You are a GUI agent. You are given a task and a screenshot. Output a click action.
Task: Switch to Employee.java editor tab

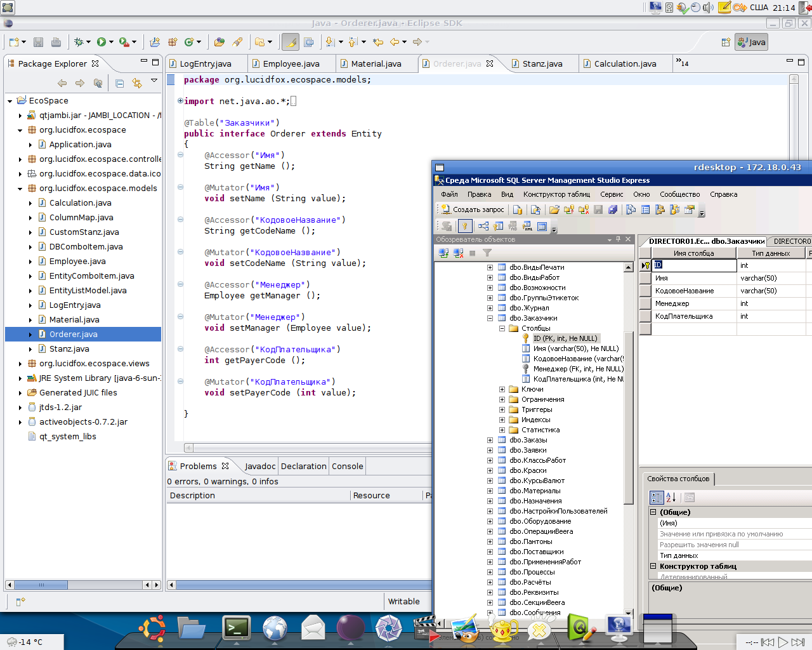tap(291, 63)
